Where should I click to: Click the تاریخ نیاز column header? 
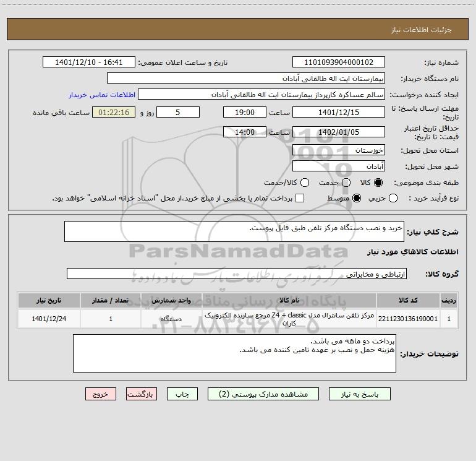(x=49, y=301)
